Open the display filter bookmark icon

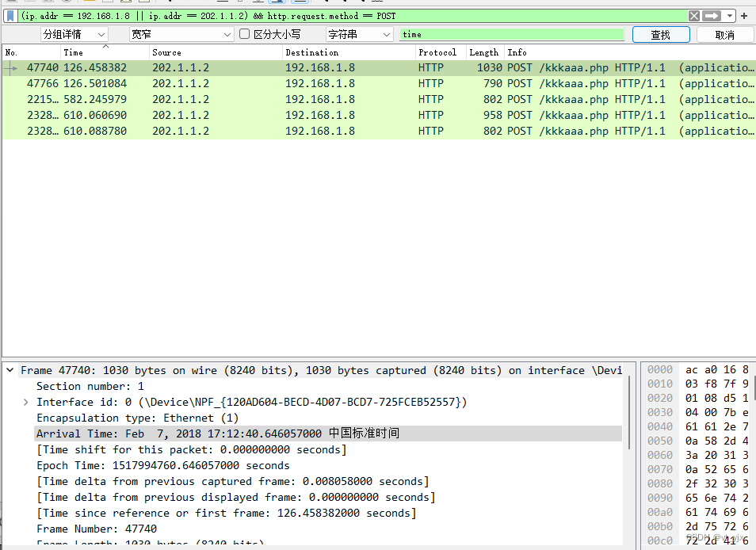(x=10, y=16)
